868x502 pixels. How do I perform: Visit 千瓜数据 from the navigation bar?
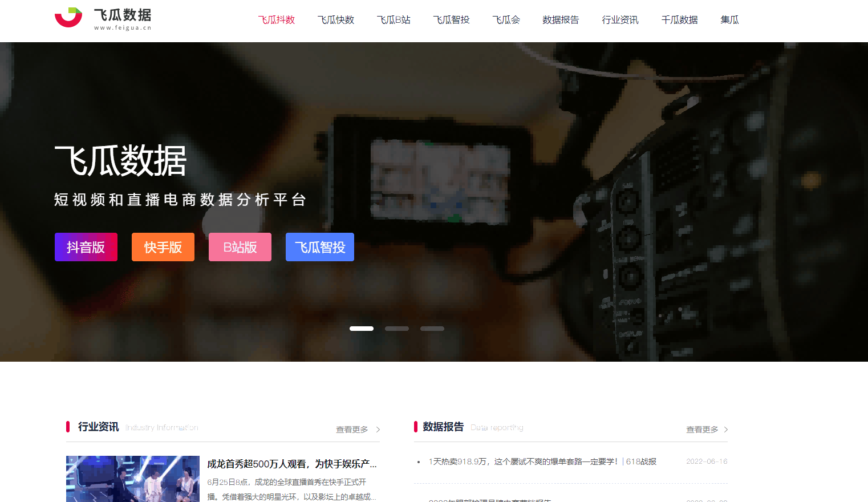pos(679,20)
